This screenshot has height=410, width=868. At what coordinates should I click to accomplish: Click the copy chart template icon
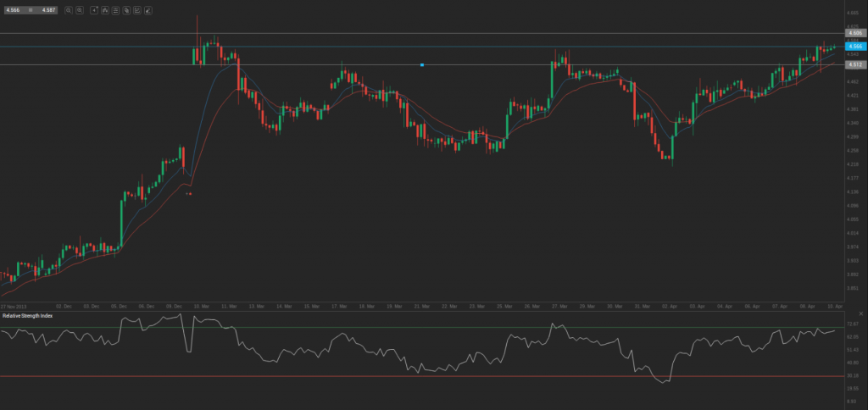point(126,10)
